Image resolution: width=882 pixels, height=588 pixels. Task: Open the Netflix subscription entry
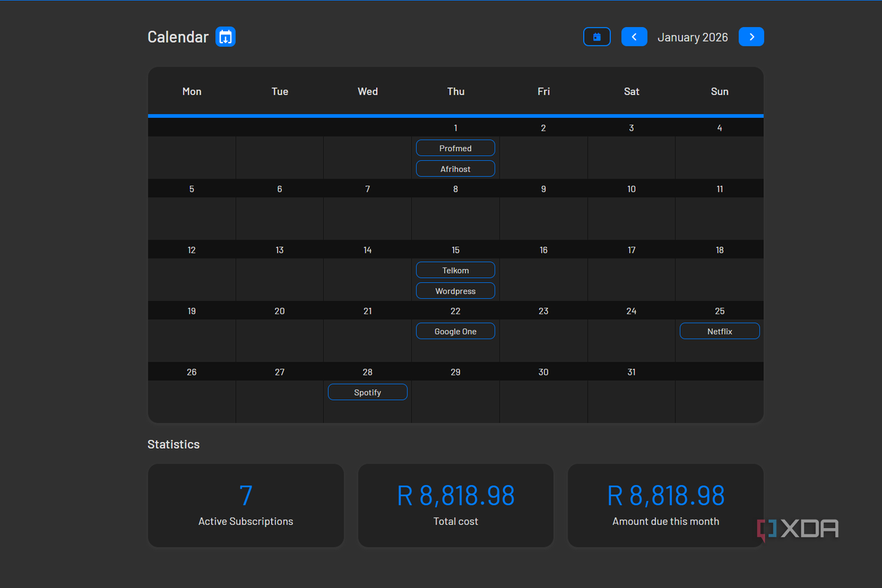(x=720, y=331)
